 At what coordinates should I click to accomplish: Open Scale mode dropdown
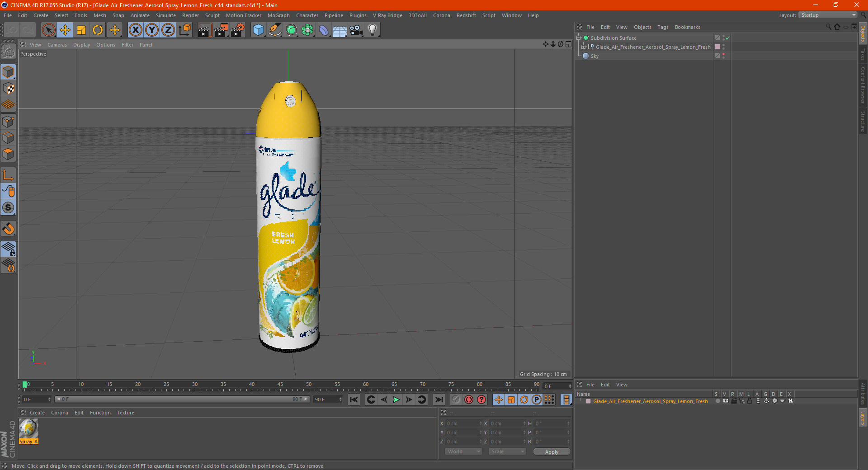tap(507, 451)
